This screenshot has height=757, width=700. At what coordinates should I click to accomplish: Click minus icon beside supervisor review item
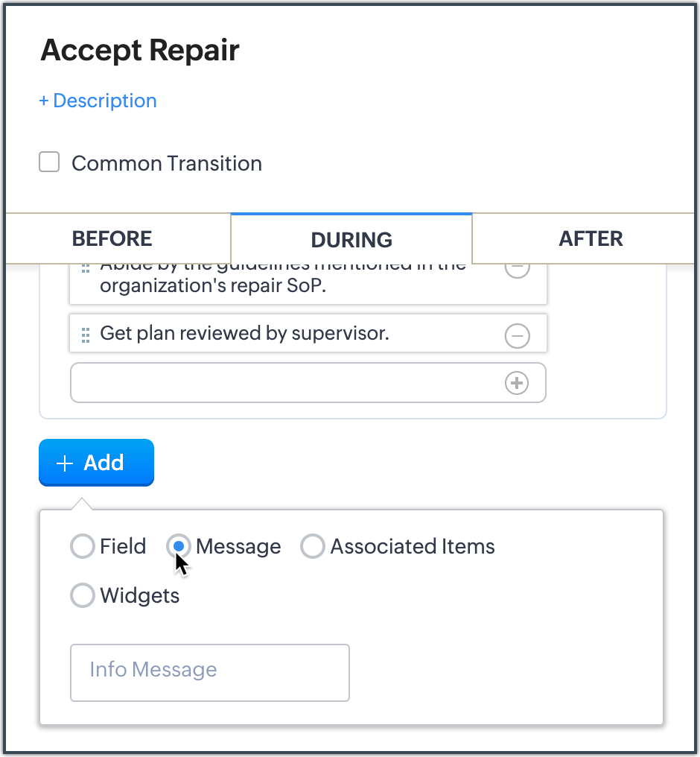click(x=518, y=336)
